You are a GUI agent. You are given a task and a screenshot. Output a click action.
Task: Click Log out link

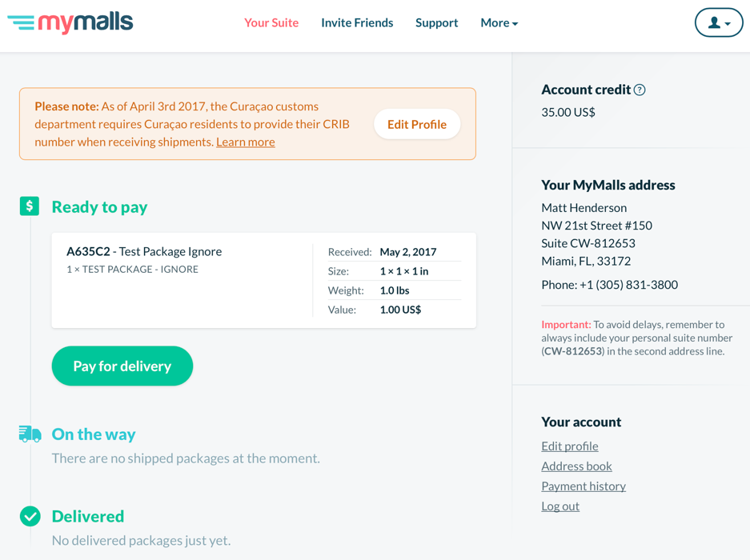coord(560,506)
